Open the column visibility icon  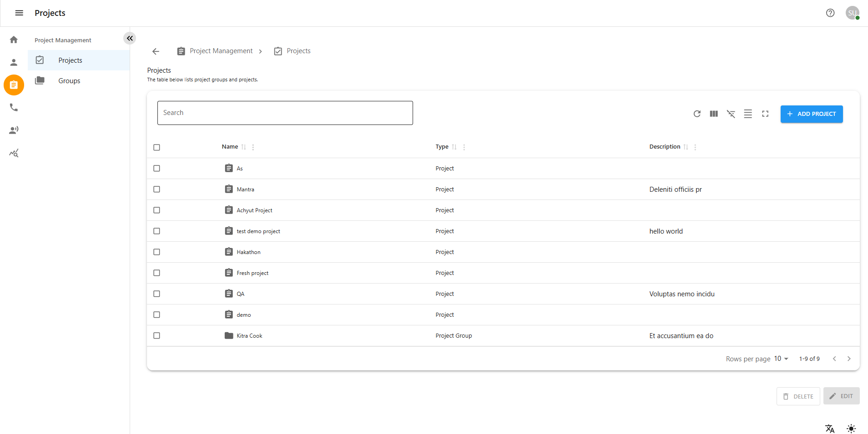point(714,114)
